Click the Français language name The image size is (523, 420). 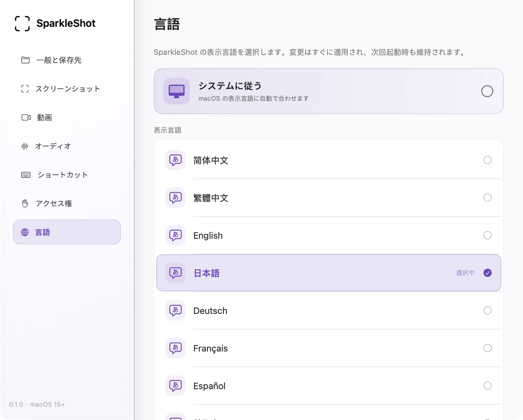[x=211, y=348]
